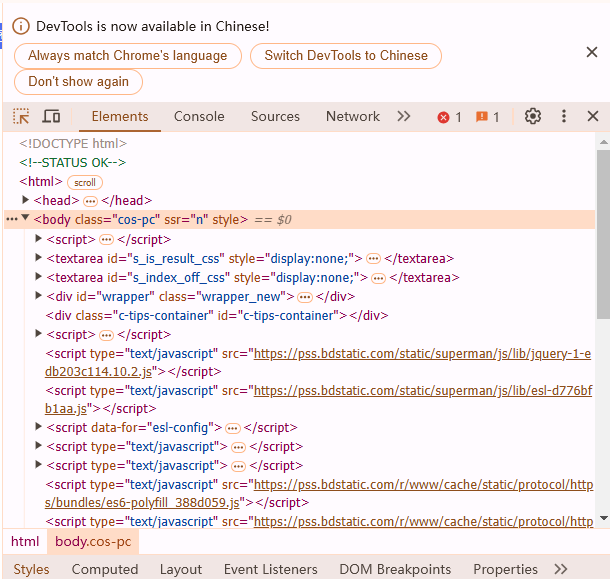This screenshot has height=579, width=610.
Task: Open DevTools settings gear
Action: point(533,117)
